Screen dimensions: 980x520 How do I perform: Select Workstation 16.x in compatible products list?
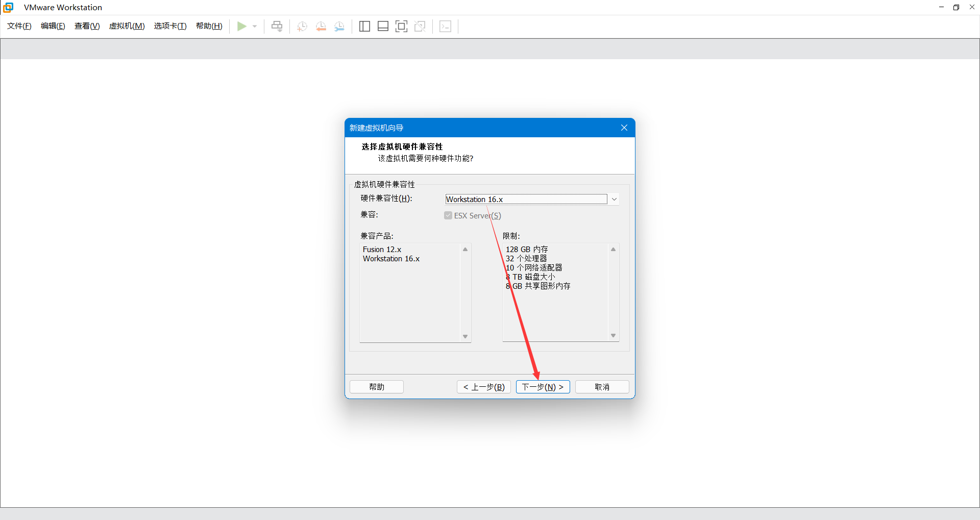(391, 259)
